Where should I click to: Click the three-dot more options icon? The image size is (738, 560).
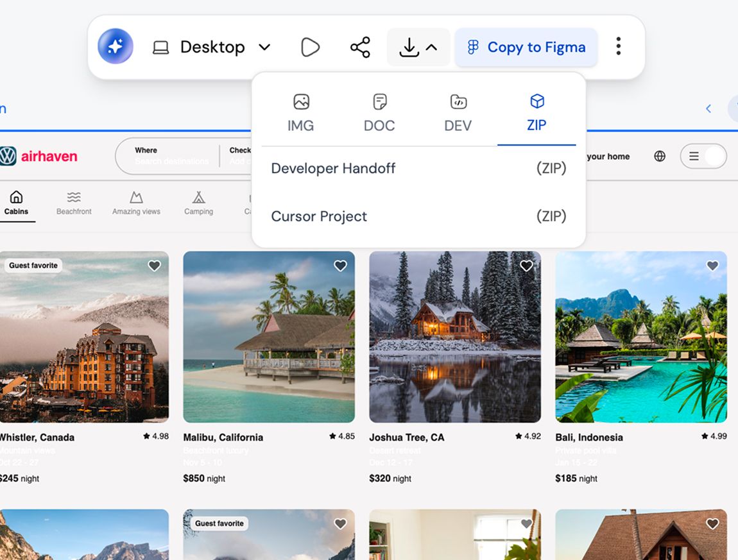click(618, 46)
